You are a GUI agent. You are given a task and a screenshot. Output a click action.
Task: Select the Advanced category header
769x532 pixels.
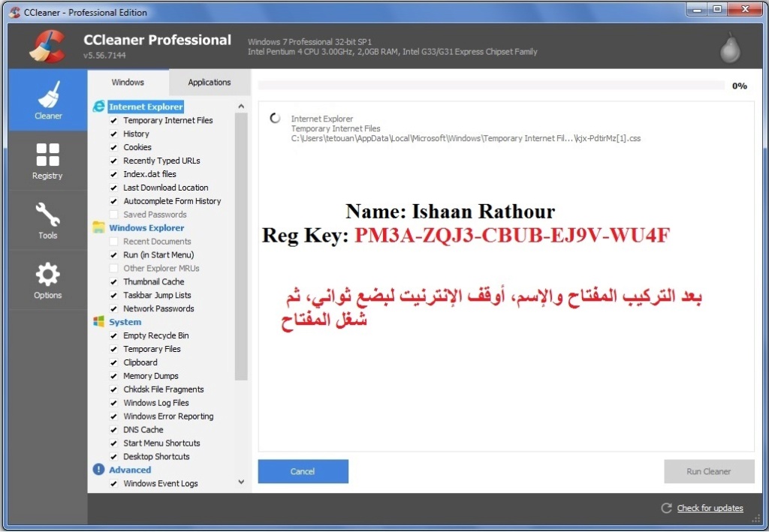[x=130, y=470]
